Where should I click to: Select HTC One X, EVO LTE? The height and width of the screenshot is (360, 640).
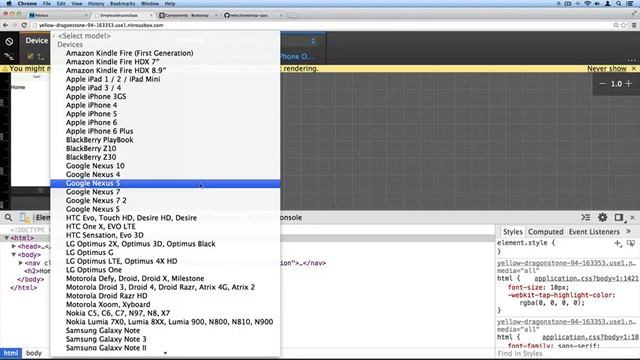(x=165, y=227)
